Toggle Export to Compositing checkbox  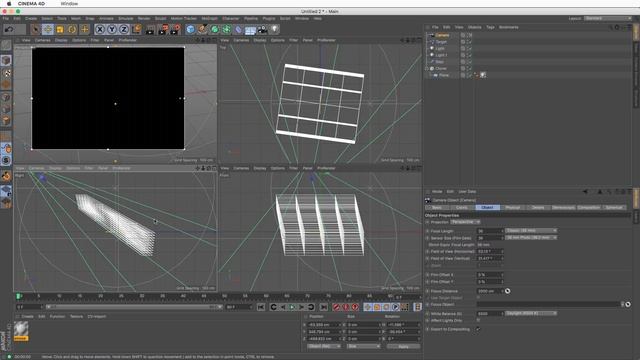(478, 329)
